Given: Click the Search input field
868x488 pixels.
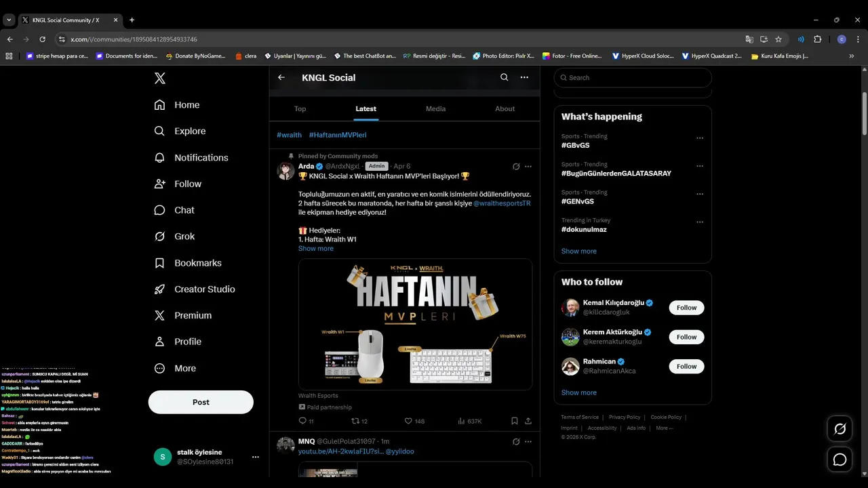Looking at the screenshot, I should coord(633,77).
